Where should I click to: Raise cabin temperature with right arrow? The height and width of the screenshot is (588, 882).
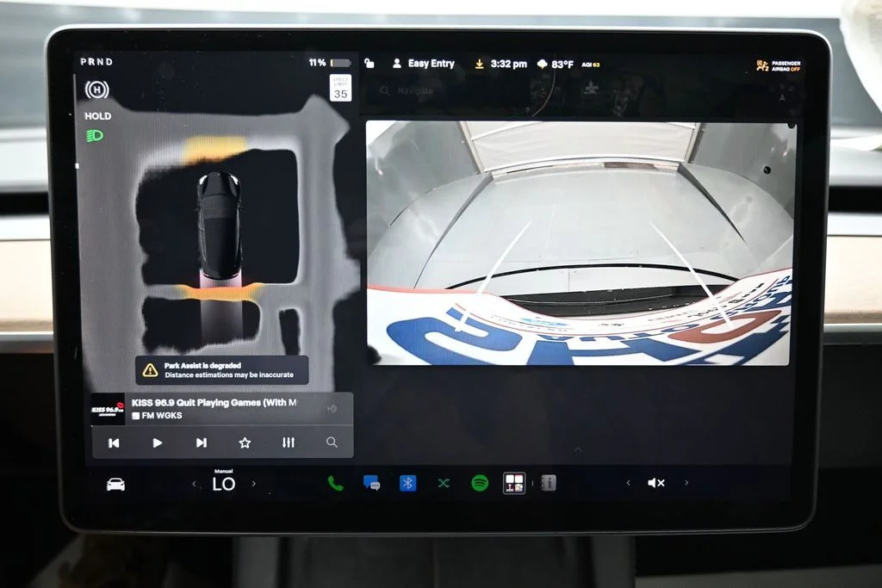coord(254,484)
